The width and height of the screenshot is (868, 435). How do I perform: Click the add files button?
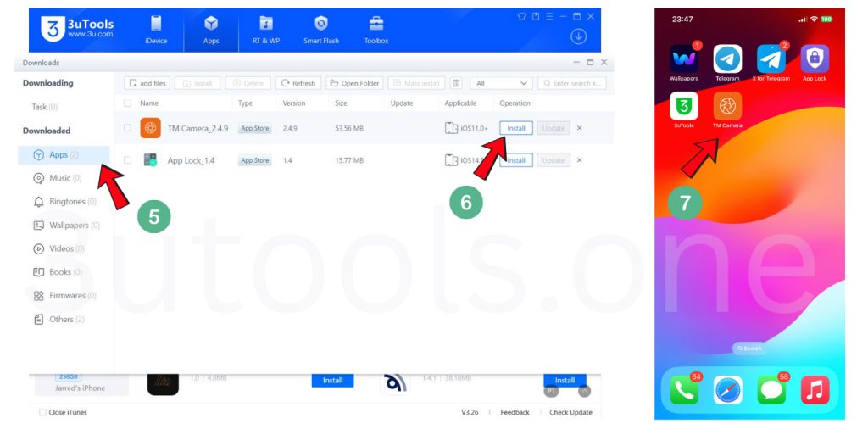pos(147,83)
